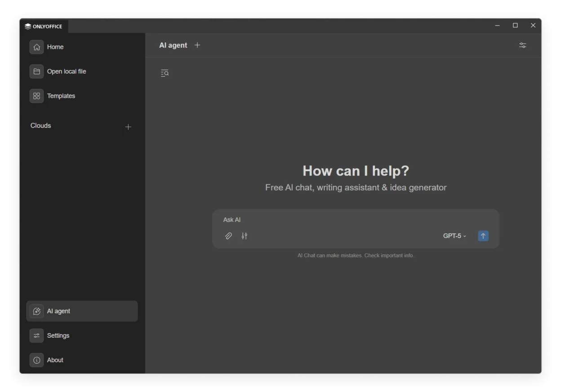Expand the GPT-5 model dropdown
Screen dimensions: 561x392
(455, 236)
